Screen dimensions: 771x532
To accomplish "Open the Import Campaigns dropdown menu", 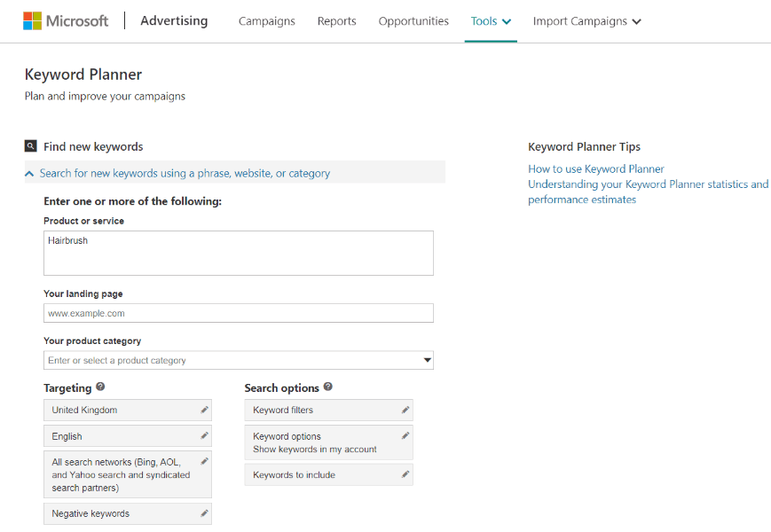I will [x=586, y=21].
